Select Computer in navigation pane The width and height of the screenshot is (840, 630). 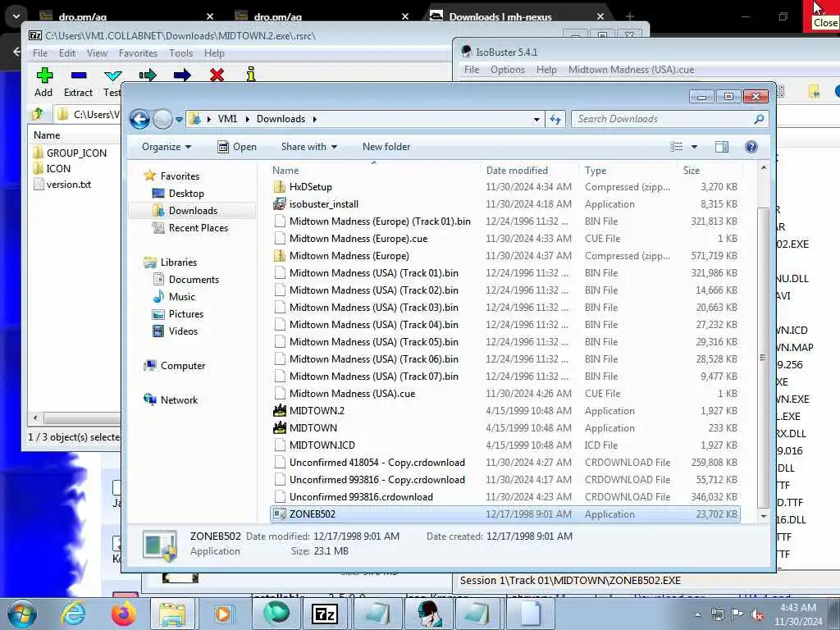pos(183,366)
